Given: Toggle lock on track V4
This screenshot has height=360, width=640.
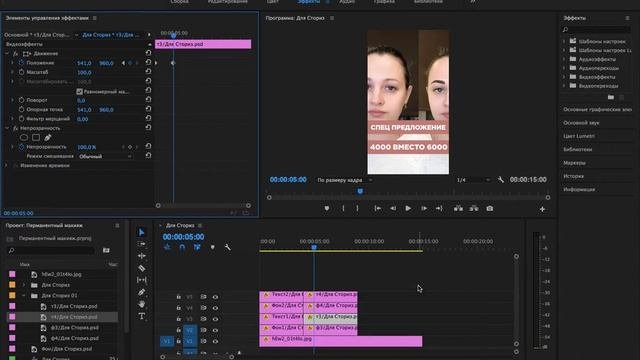Looking at the screenshot, I should tap(178, 308).
